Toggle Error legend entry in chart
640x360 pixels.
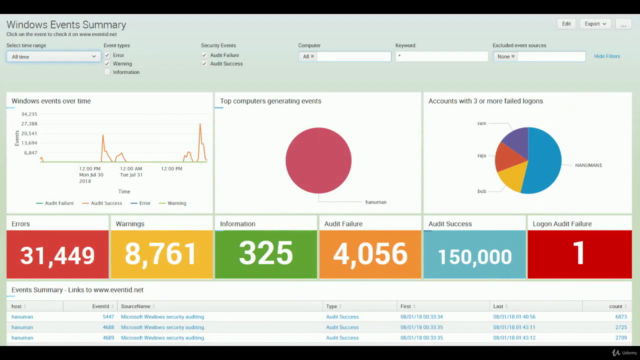(140, 203)
